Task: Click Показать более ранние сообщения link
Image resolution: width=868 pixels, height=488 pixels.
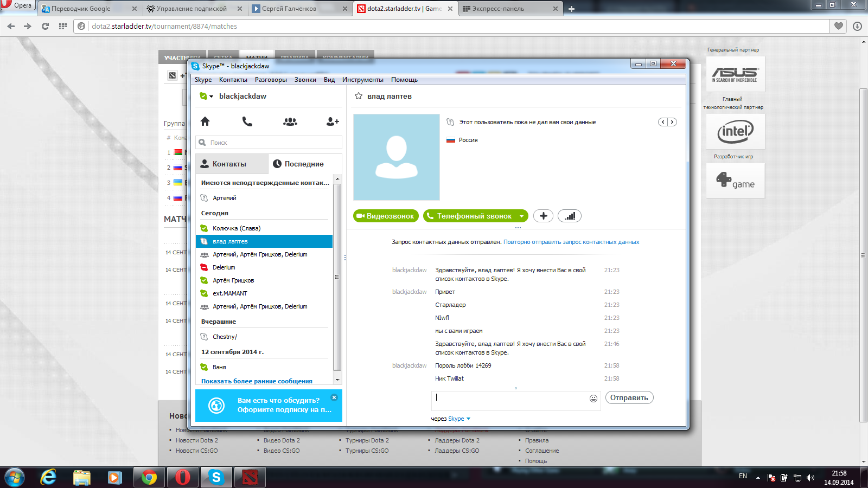Action: tap(257, 381)
